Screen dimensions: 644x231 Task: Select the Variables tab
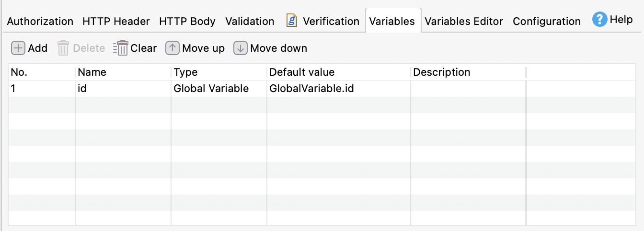tap(392, 21)
